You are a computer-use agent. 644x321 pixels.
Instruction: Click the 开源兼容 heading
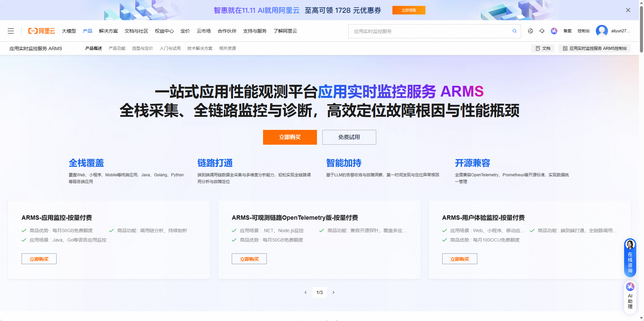pyautogui.click(x=473, y=163)
